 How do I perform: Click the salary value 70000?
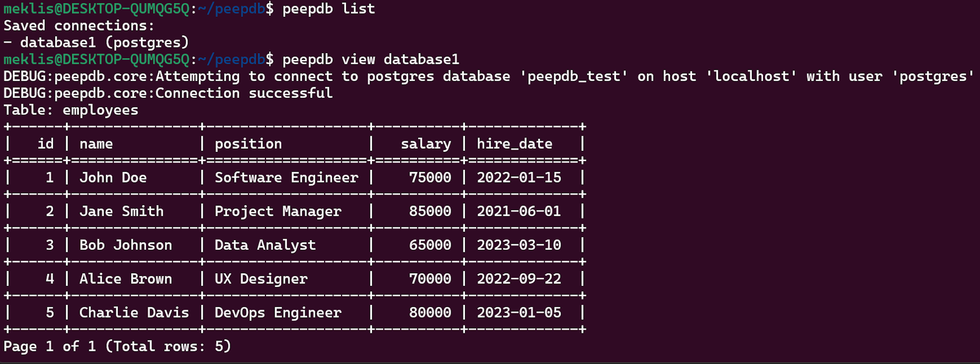tap(430, 278)
